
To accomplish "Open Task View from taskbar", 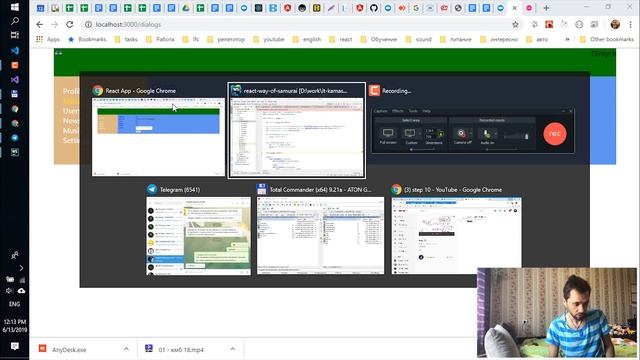I will point(15,35).
